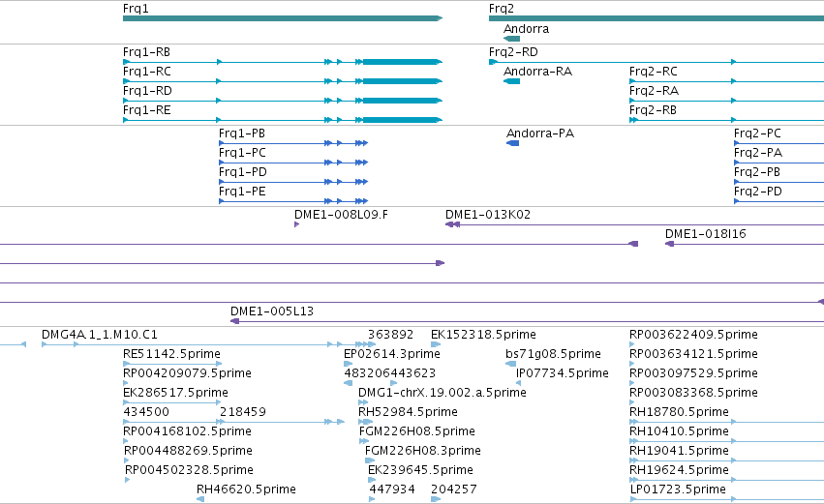Click the Frq2-PA protein label
The height and width of the screenshot is (504, 824).
tap(758, 153)
